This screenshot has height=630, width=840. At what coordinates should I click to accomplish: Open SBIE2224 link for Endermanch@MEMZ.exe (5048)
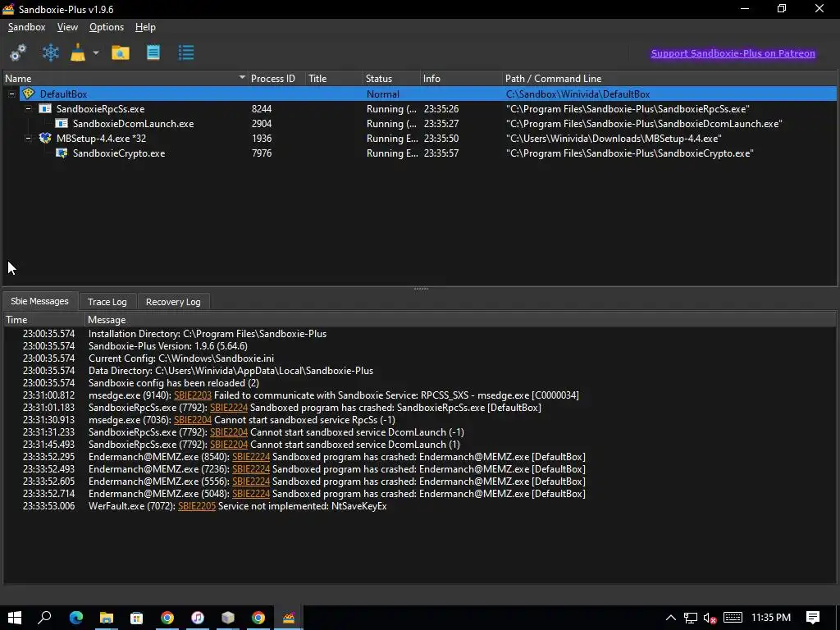251,494
